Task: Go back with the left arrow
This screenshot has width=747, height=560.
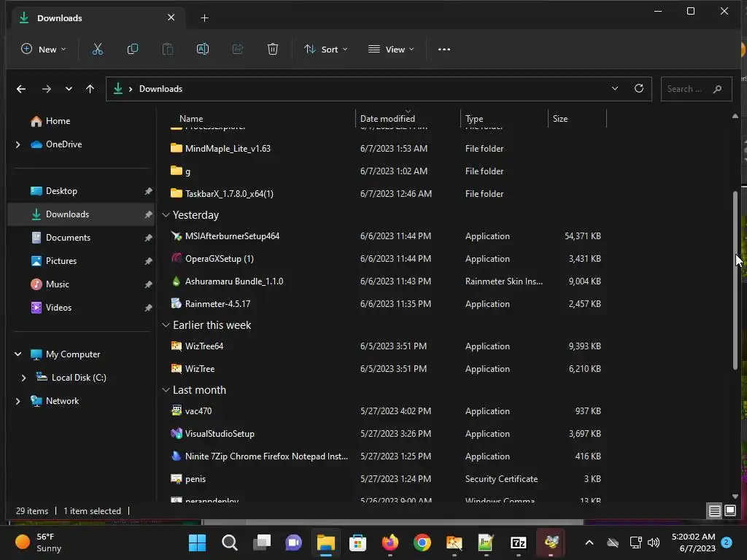Action: [21, 89]
